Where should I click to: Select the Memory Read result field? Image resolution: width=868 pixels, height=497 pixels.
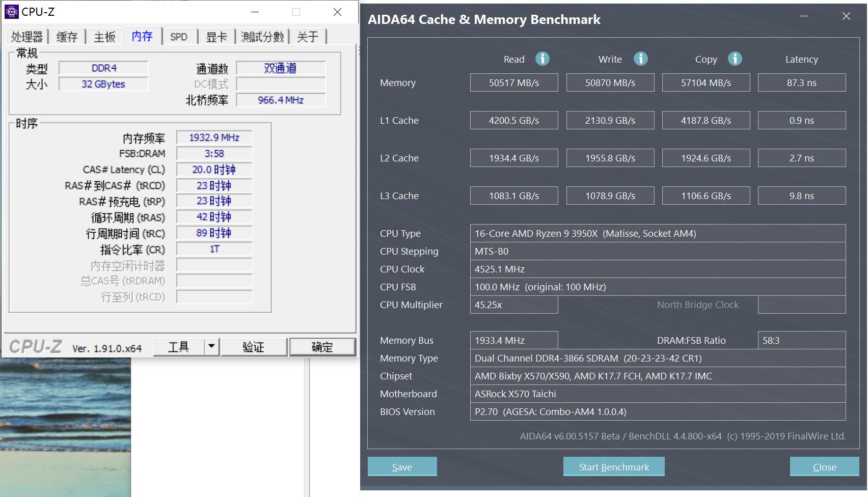tap(514, 82)
